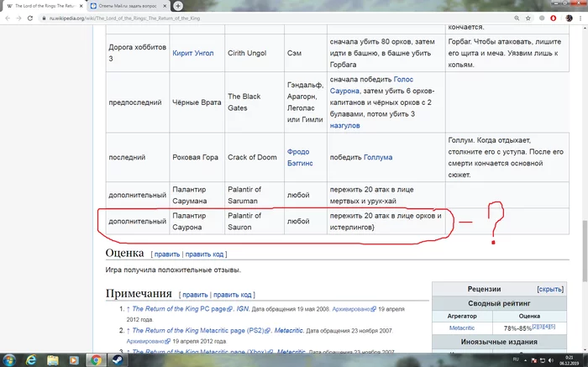The width and height of the screenshot is (588, 367).
Task: Open the назгулов link
Action: 344,126
